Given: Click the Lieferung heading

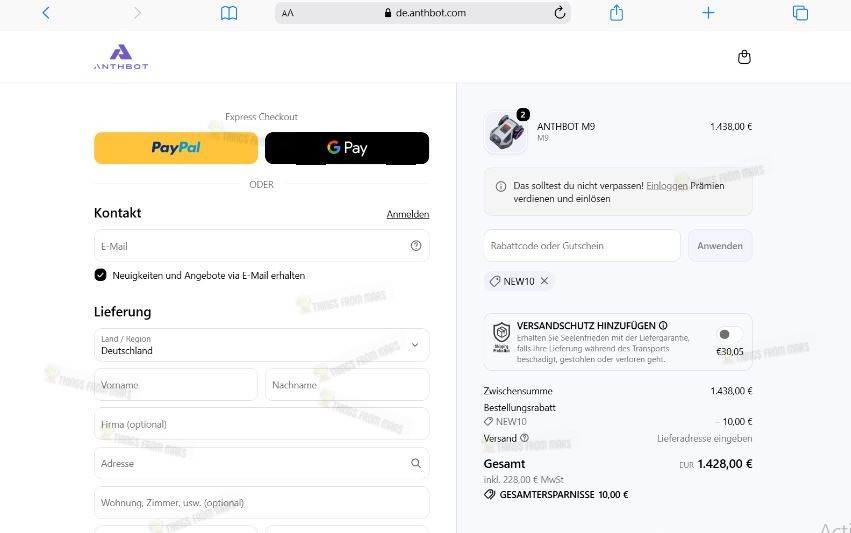Looking at the screenshot, I should pyautogui.click(x=123, y=312).
